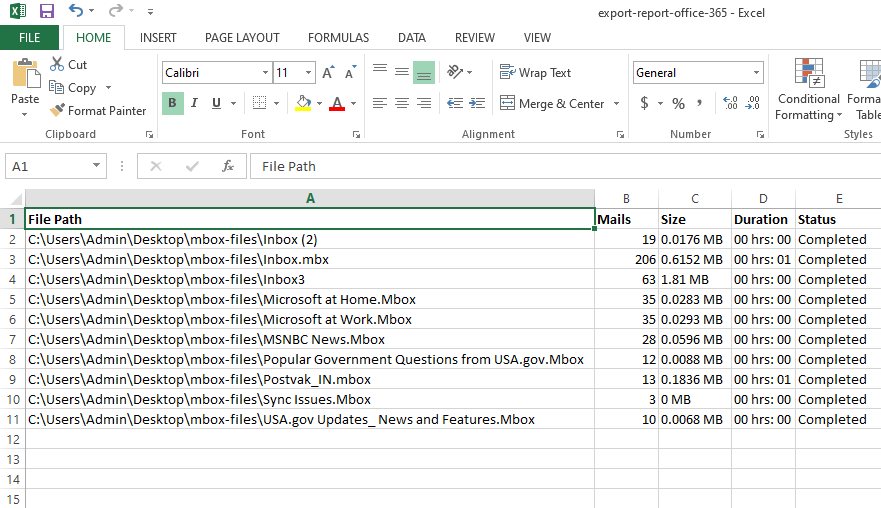Expand the Merge & Center arrow
The image size is (881, 508).
616,103
